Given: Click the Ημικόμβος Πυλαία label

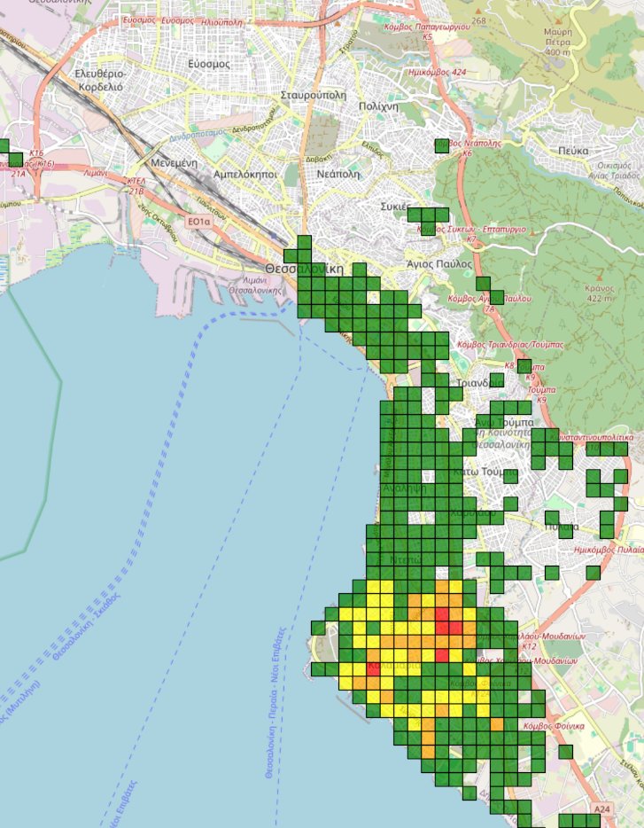Looking at the screenshot, I should (x=609, y=550).
